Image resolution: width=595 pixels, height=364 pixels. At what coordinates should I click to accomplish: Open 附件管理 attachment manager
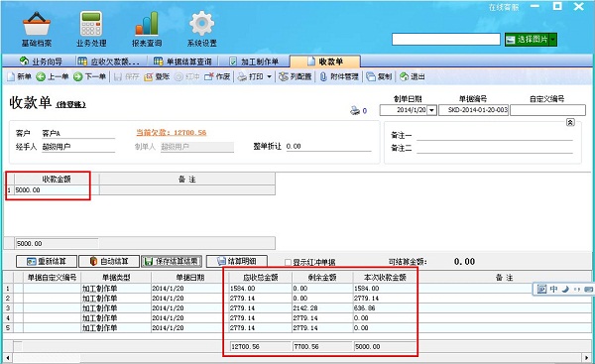pos(339,76)
